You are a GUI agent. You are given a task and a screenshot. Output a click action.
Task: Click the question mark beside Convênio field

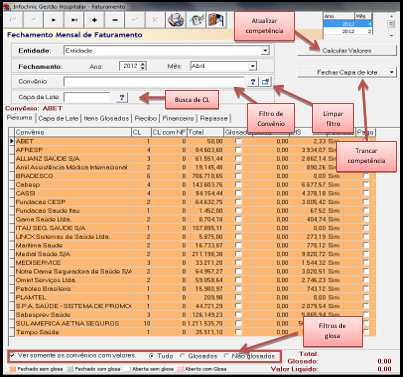click(x=253, y=81)
